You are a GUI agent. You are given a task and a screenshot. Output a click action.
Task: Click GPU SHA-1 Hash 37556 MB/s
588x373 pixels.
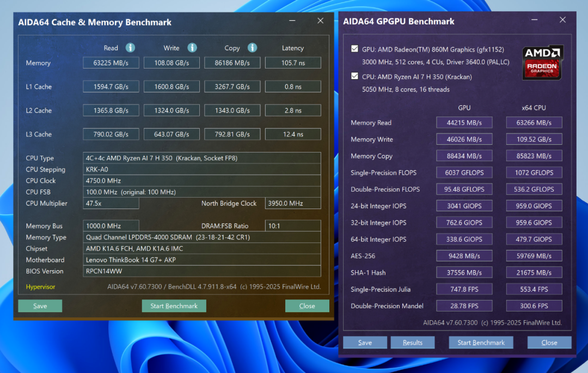(x=464, y=272)
